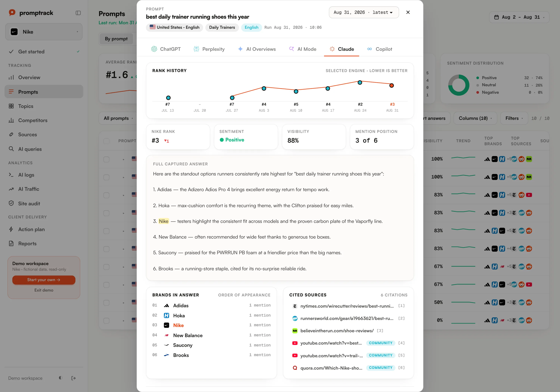
Task: Open the runnersworld.com citation link
Action: tap(347, 318)
